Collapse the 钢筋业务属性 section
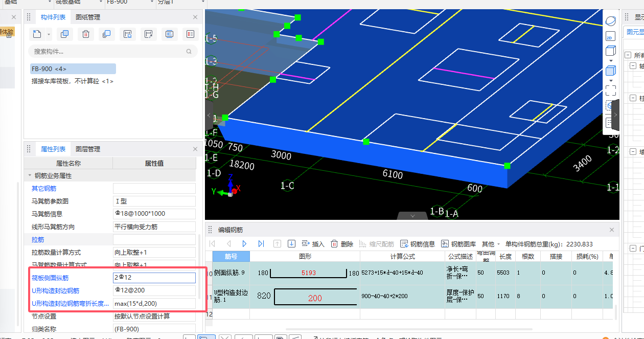644x339 pixels. point(30,176)
